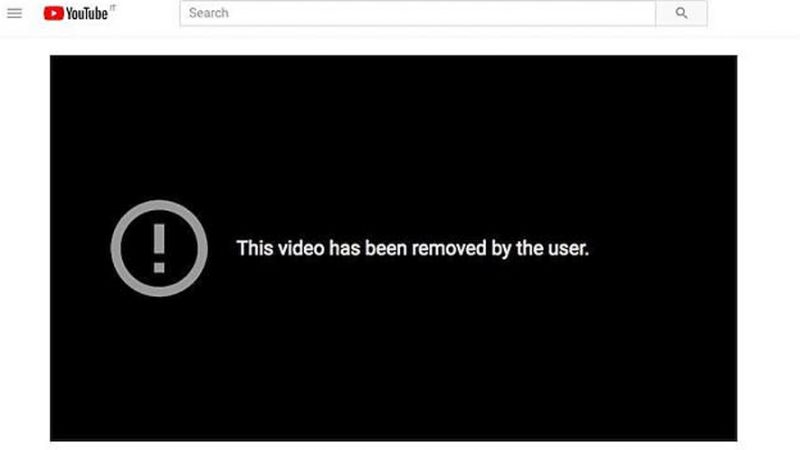
Task: Click the IT country code badge
Action: click(x=113, y=7)
